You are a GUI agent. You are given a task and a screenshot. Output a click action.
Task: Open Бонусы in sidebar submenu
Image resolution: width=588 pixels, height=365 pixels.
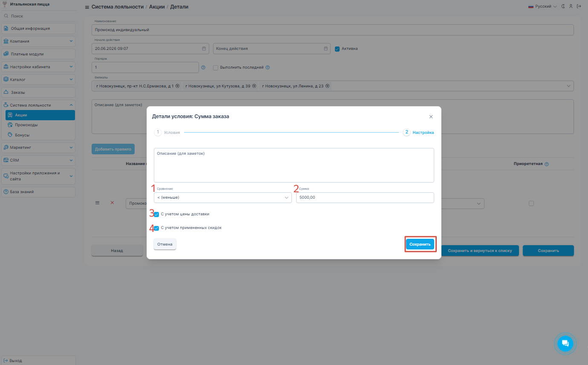click(x=40, y=135)
